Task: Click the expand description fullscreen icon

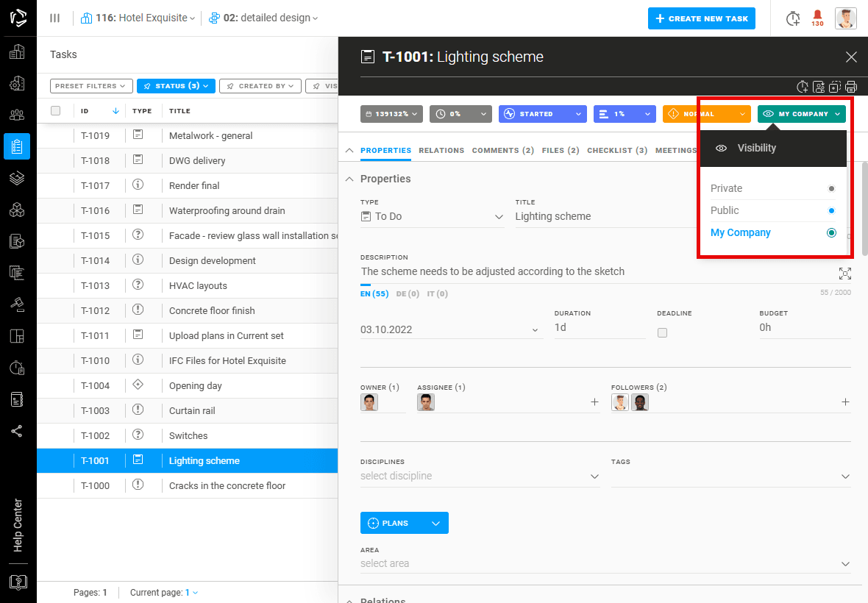Action: [x=844, y=274]
